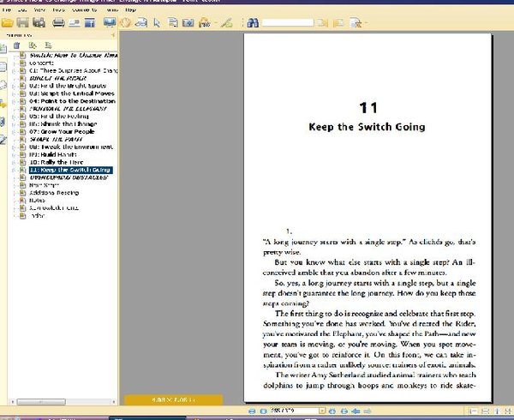The image size is (514, 420).
Task: Open typewriter tool dropdown arrow
Action: [x=216, y=23]
